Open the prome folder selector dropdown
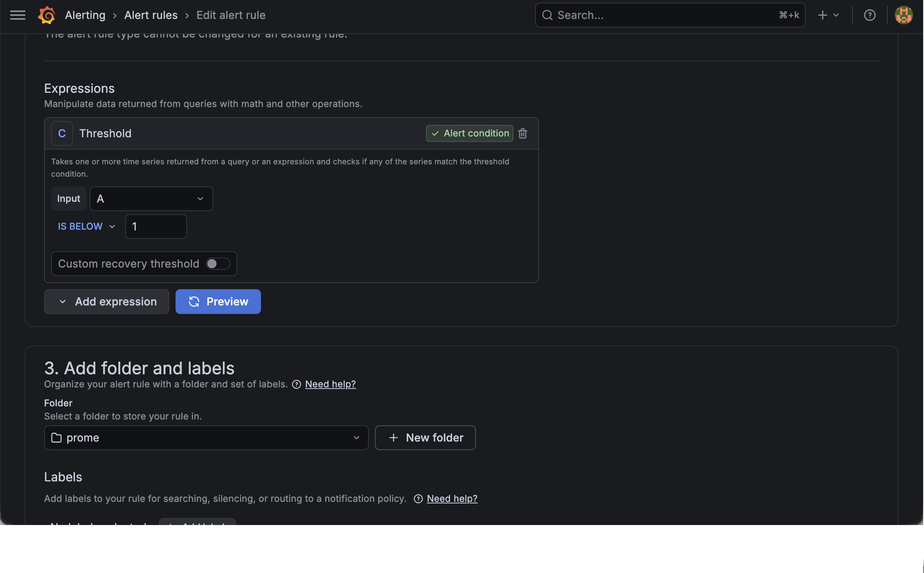Viewport: 924px width, 573px height. tap(206, 438)
